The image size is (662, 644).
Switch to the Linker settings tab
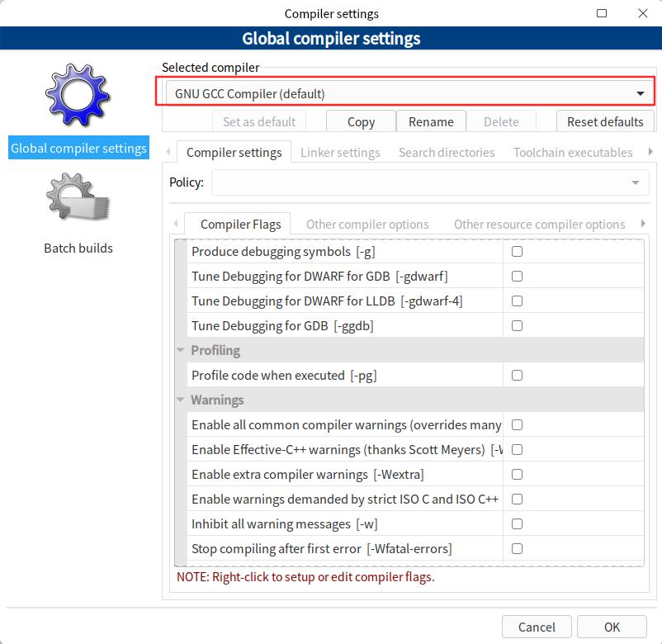point(340,153)
